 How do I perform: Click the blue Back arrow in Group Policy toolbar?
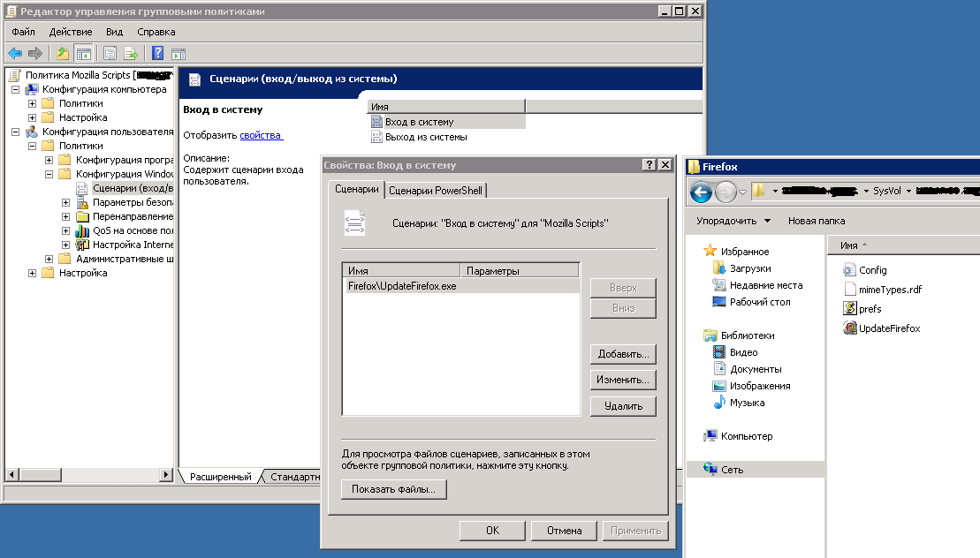[x=15, y=54]
